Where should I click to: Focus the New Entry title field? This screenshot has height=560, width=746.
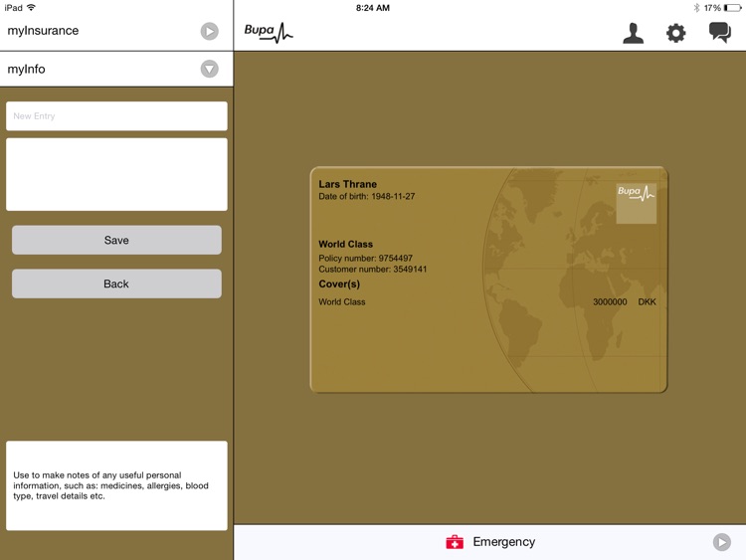click(116, 116)
